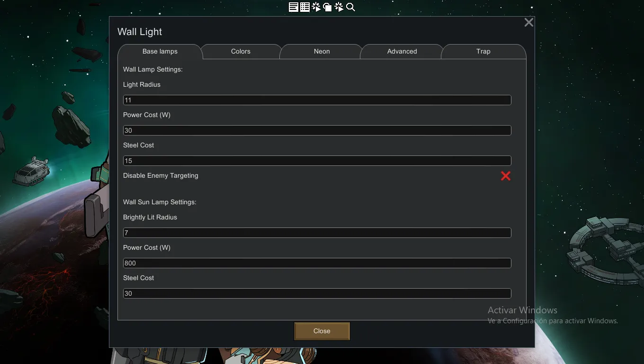Click the Wall Lamp Steel Cost field with 15
Screen dimensions: 644x364
click(317, 161)
